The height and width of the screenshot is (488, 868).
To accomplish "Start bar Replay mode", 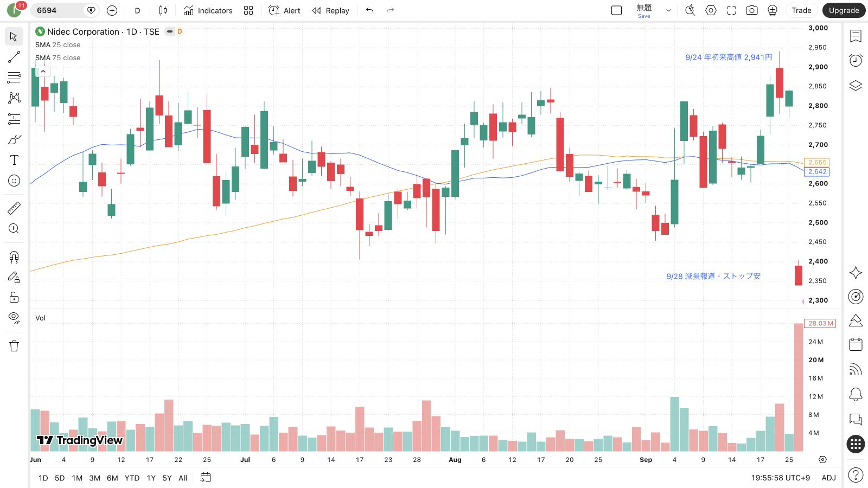I will tap(330, 10).
